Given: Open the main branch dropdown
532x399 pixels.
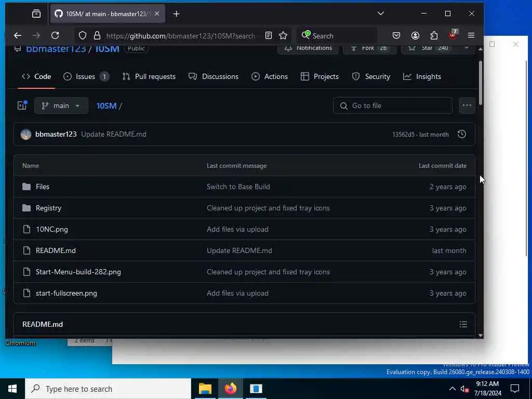Looking at the screenshot, I should point(61,106).
